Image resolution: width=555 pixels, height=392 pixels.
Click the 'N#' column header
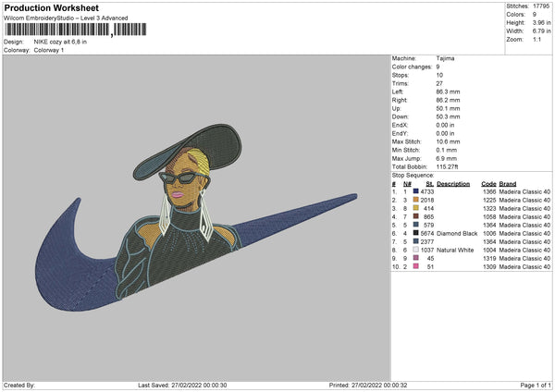coord(407,184)
